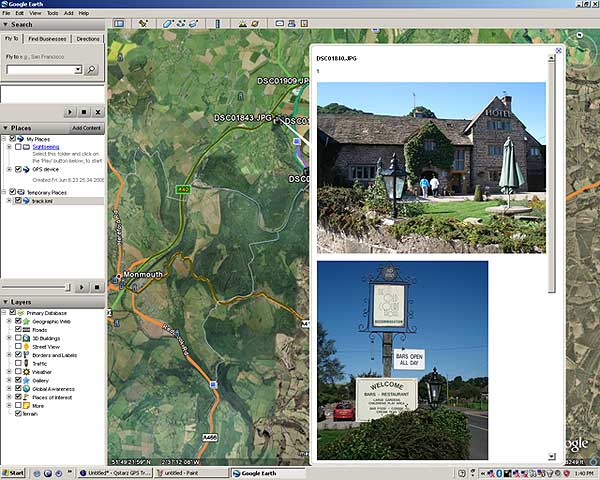
Task: Switch to untitled - Paint taskbar window
Action: [191, 473]
